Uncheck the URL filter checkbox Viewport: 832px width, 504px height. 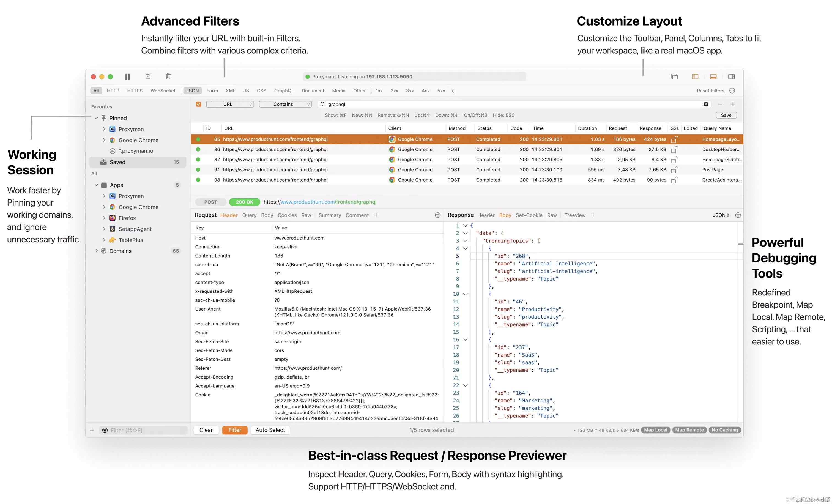click(x=199, y=104)
